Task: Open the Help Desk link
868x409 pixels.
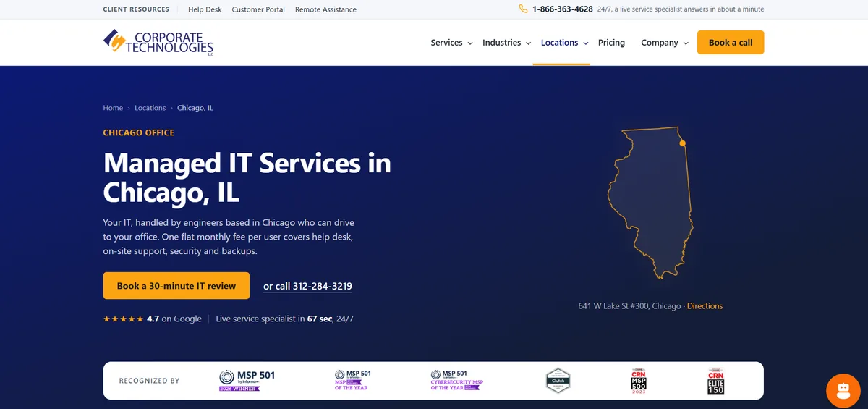Action: 205,9
